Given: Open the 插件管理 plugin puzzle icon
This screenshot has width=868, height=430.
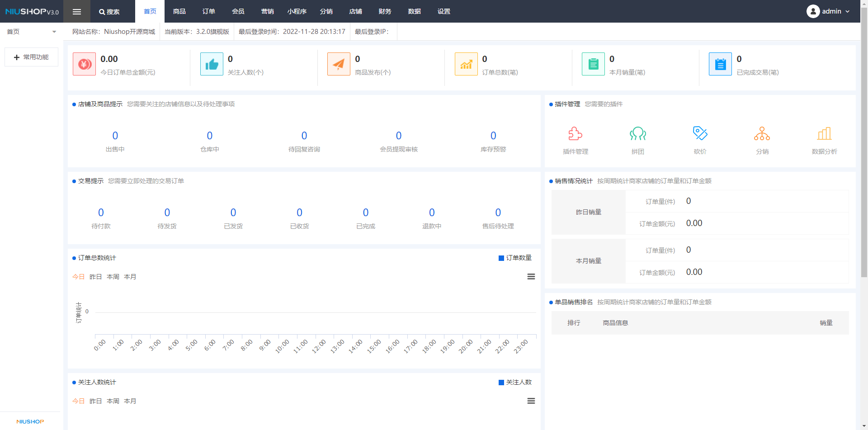Looking at the screenshot, I should (575, 134).
